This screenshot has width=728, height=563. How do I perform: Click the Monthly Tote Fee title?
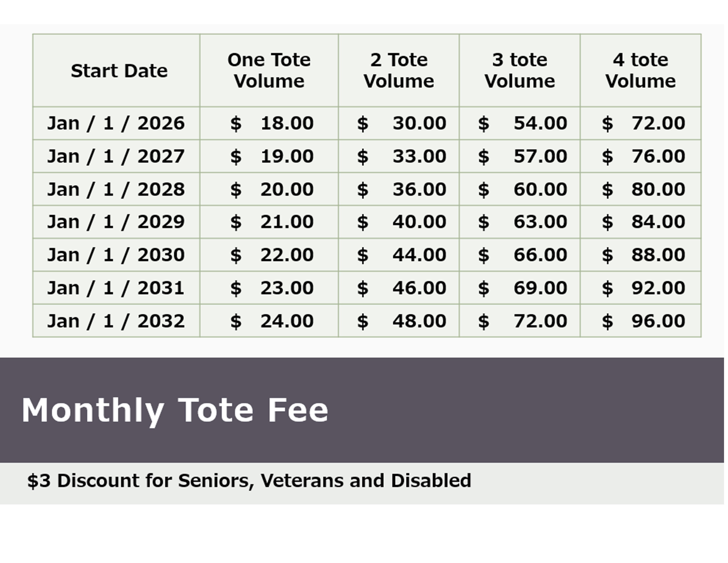click(x=175, y=410)
